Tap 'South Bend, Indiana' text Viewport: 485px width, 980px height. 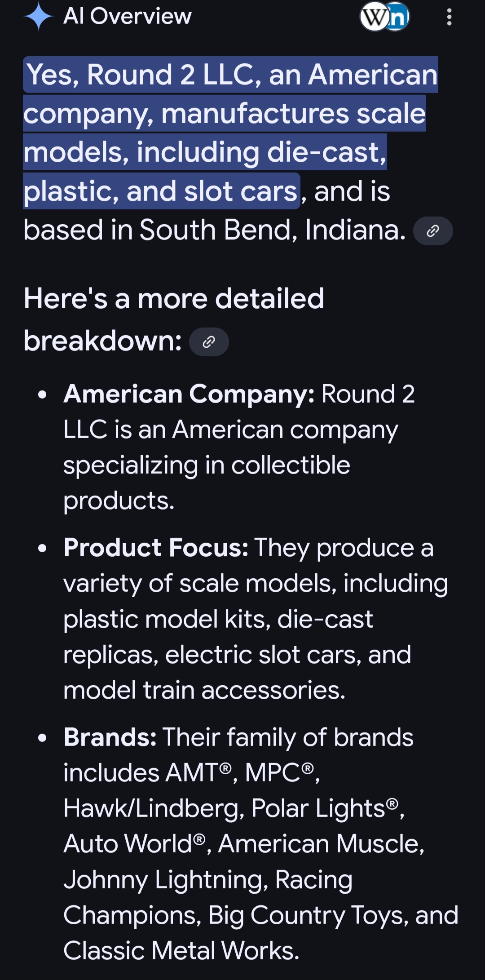273,230
